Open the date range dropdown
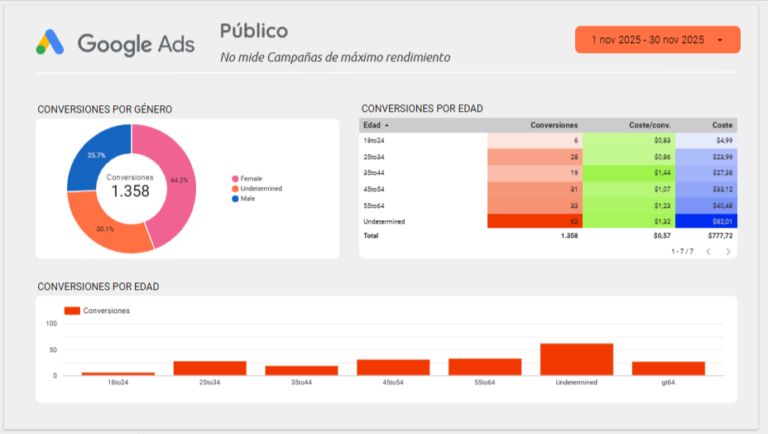The height and width of the screenshot is (434, 768). click(650, 40)
